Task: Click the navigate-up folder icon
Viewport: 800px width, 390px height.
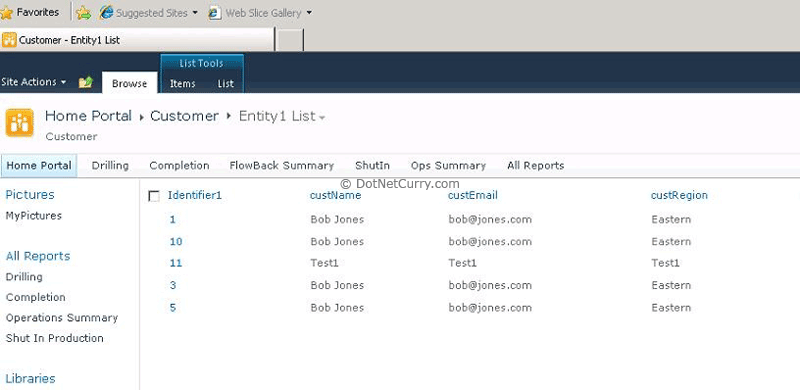Action: [x=85, y=82]
